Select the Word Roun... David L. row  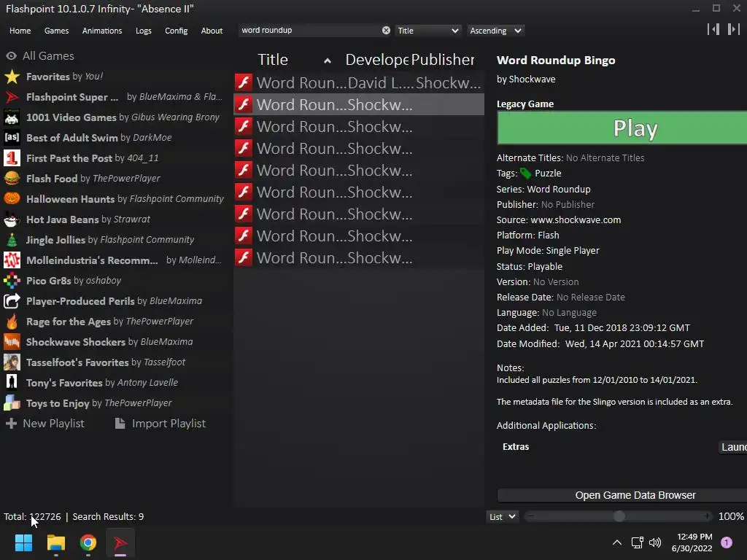(359, 82)
